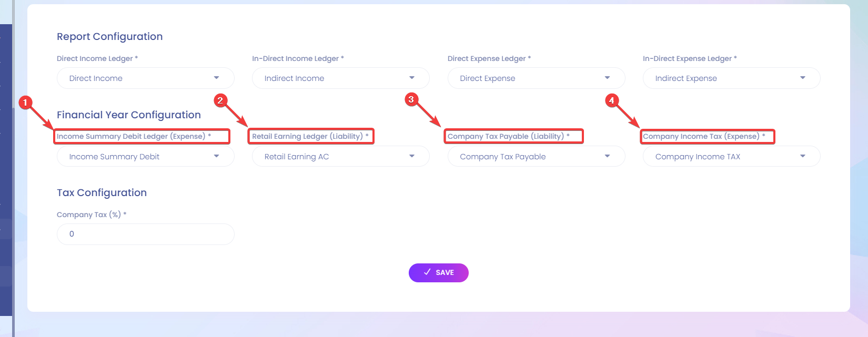Open the Income Summary Debit dropdown
Image resolution: width=868 pixels, height=337 pixels.
click(146, 157)
